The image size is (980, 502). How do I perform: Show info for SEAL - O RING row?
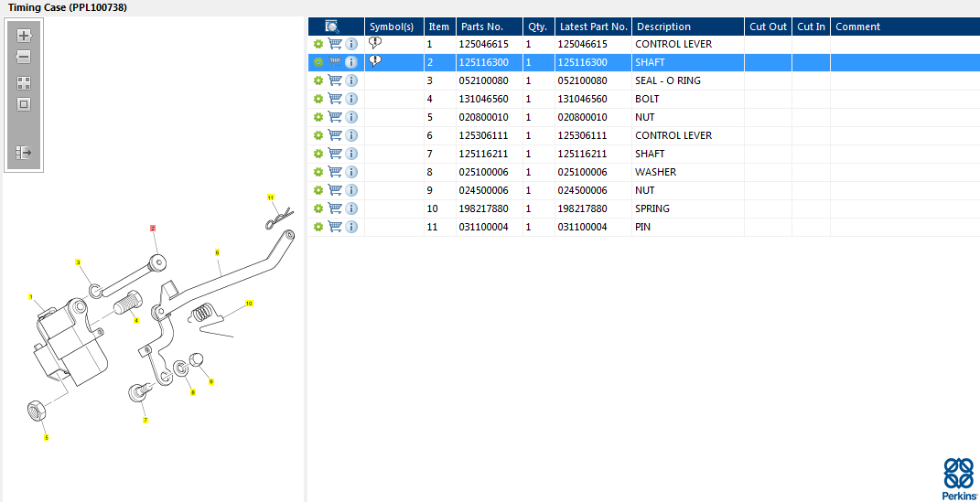352,80
